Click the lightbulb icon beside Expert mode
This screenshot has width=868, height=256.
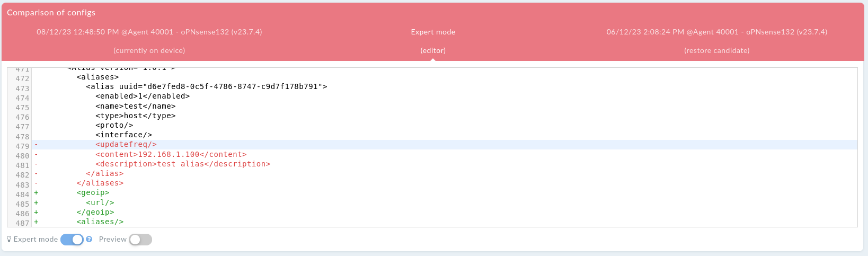pos(9,240)
